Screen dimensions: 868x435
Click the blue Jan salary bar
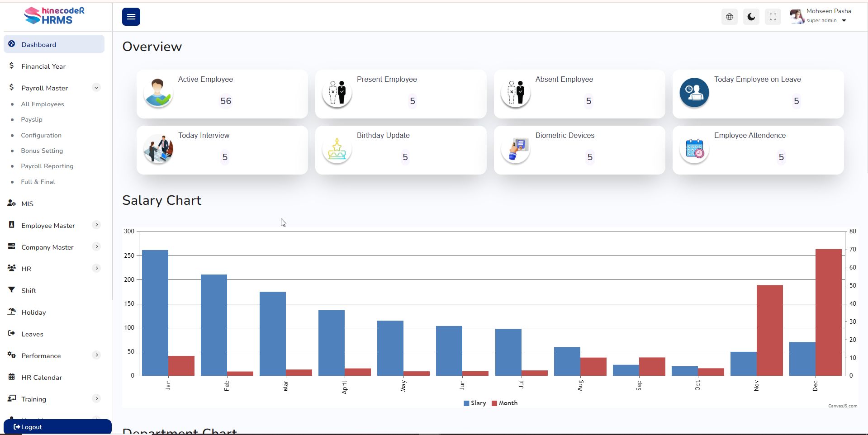tap(155, 313)
